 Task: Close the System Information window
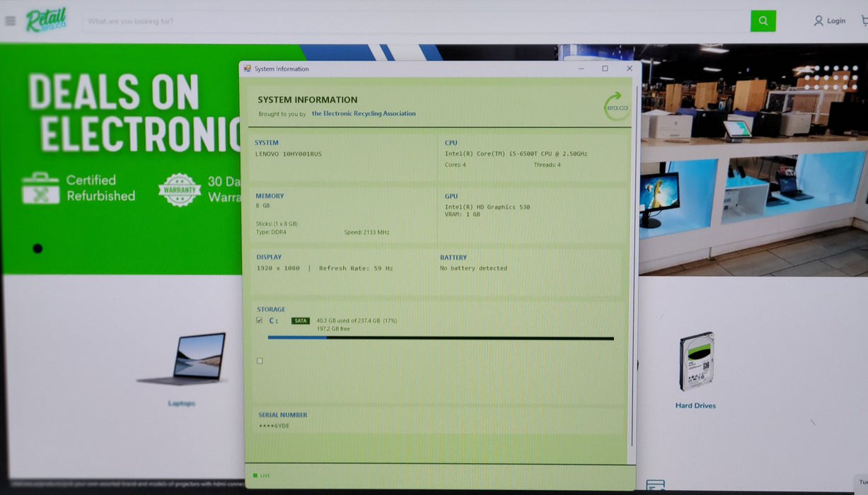pyautogui.click(x=629, y=69)
